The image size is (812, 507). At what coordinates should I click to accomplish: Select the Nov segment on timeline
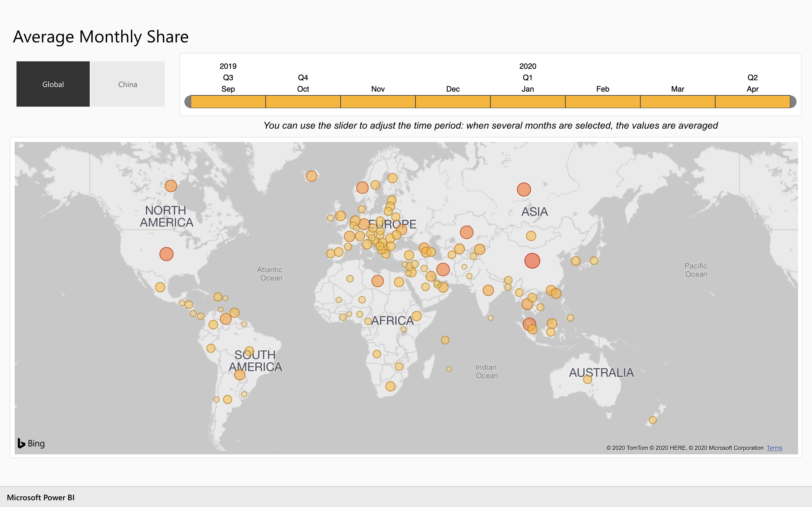click(x=378, y=102)
